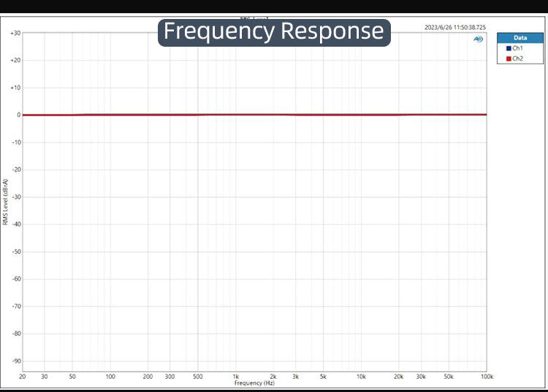Click the 0 dB y-axis tick label
Screen dimensions: 548x392
[17, 115]
